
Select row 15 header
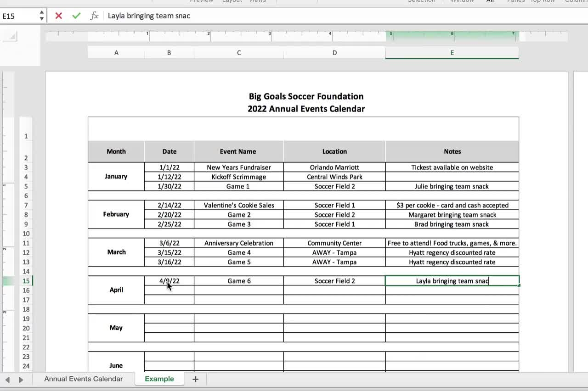tap(26, 281)
